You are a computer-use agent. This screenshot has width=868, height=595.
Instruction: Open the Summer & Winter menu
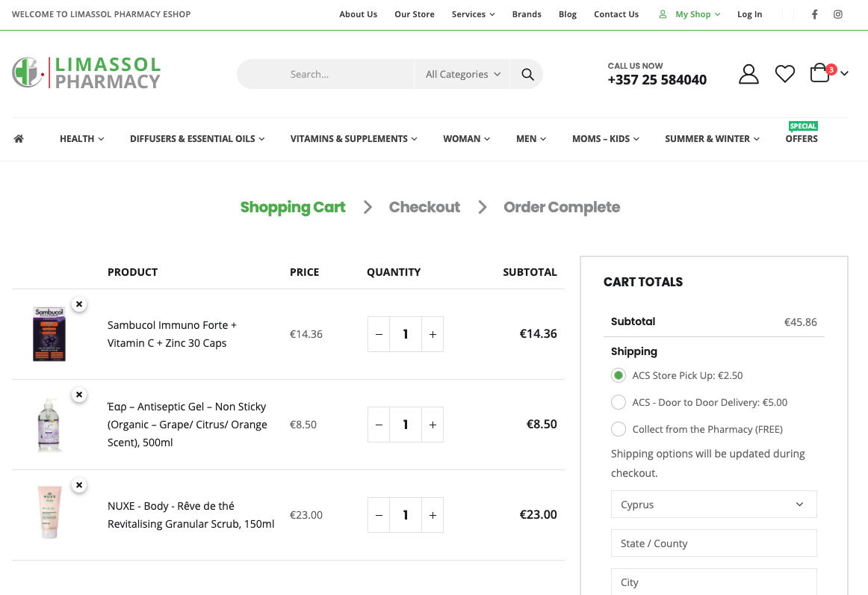tap(712, 138)
